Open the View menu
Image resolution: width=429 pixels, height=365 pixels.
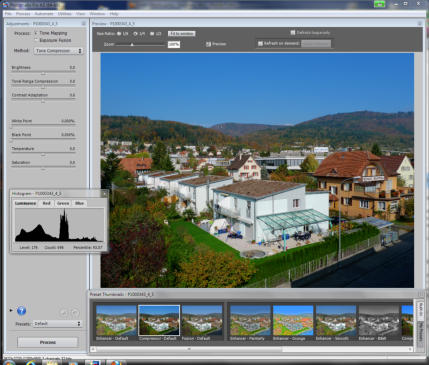80,14
